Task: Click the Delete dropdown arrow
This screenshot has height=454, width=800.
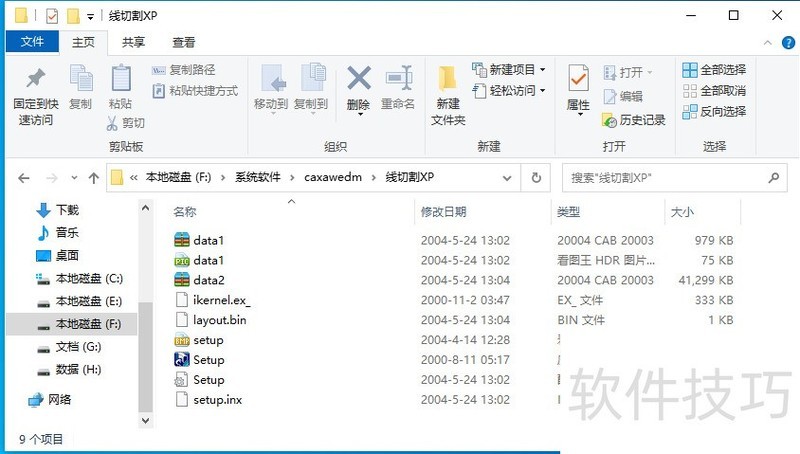Action: (x=360, y=115)
